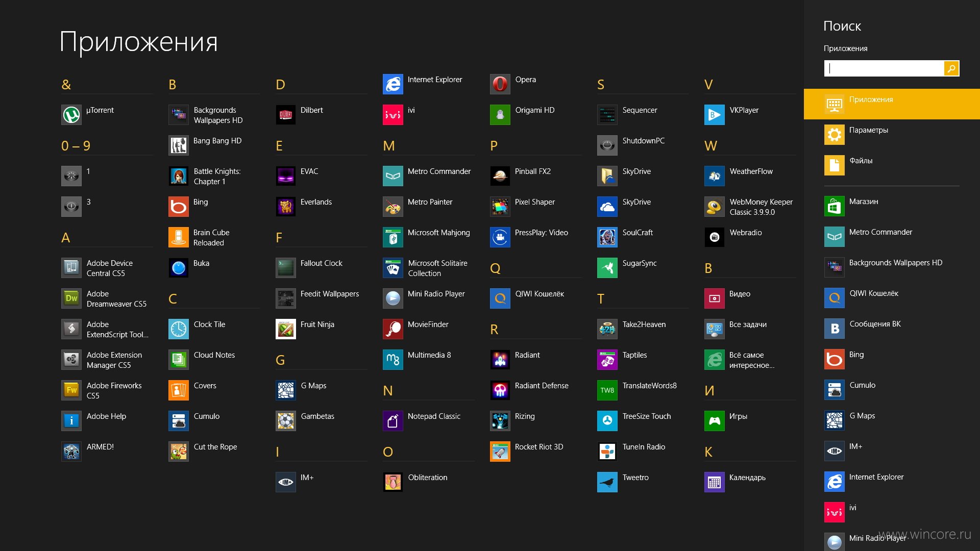Open WebMoney Keeper Classic icon
The image size is (980, 551).
click(x=715, y=207)
